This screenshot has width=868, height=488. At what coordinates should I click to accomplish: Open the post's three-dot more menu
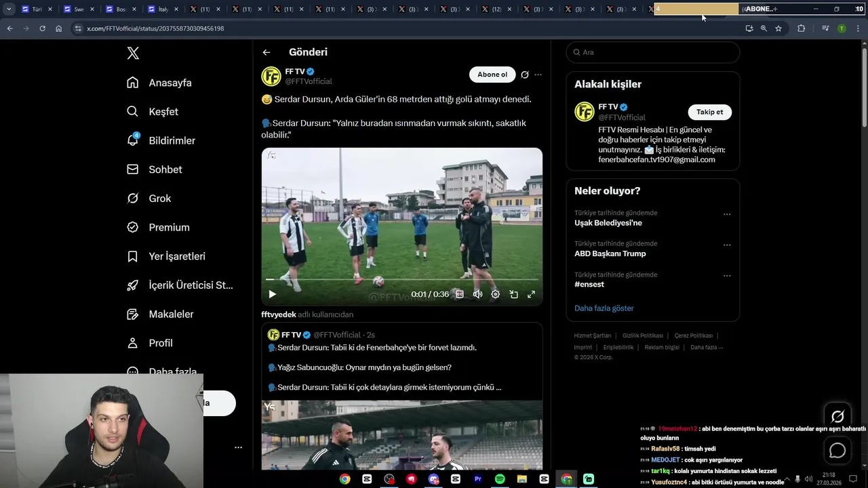click(538, 75)
